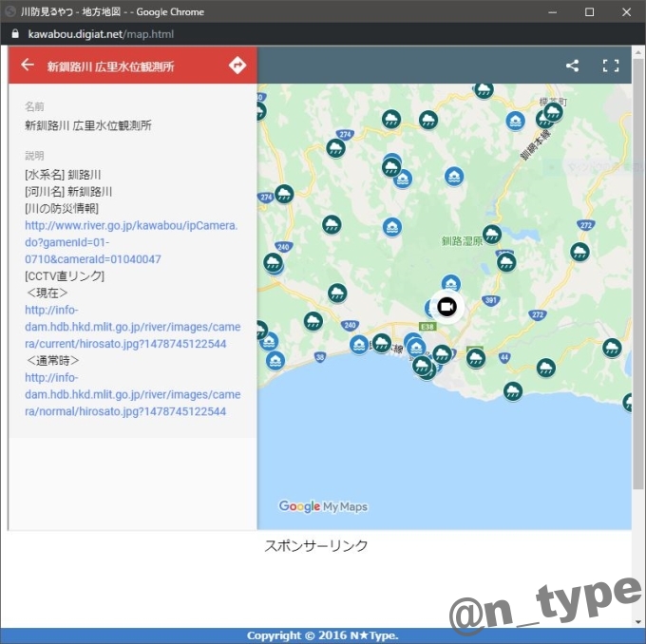Click the share icon on map header
The height and width of the screenshot is (644, 646).
pos(572,66)
